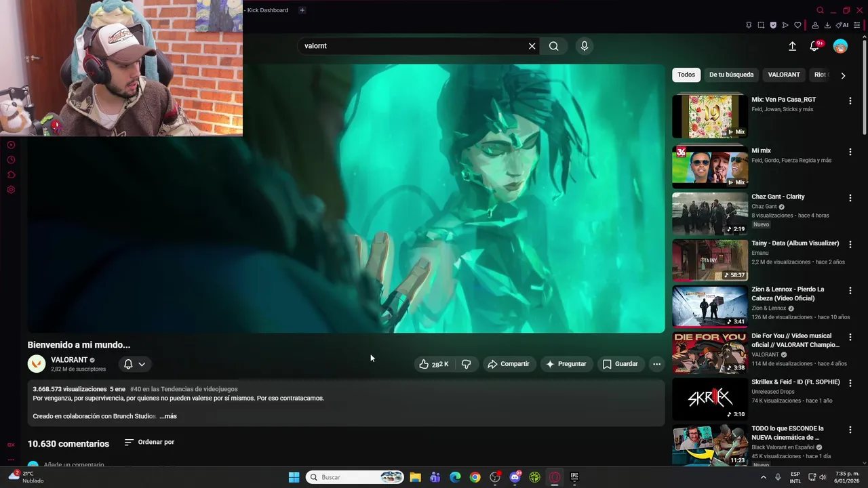868x488 pixels.
Task: Click the Opera ad blocker shield
Action: click(773, 25)
